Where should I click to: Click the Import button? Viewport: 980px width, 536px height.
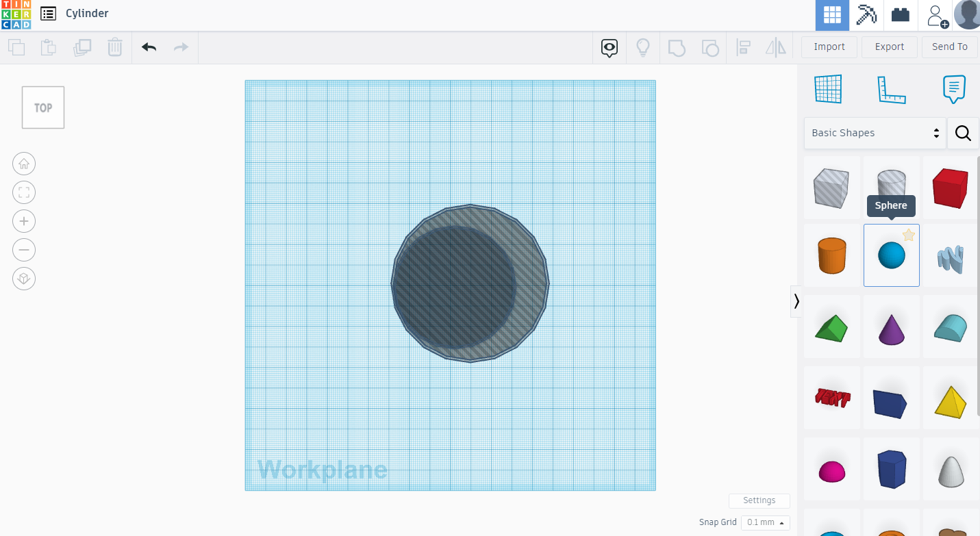click(829, 47)
